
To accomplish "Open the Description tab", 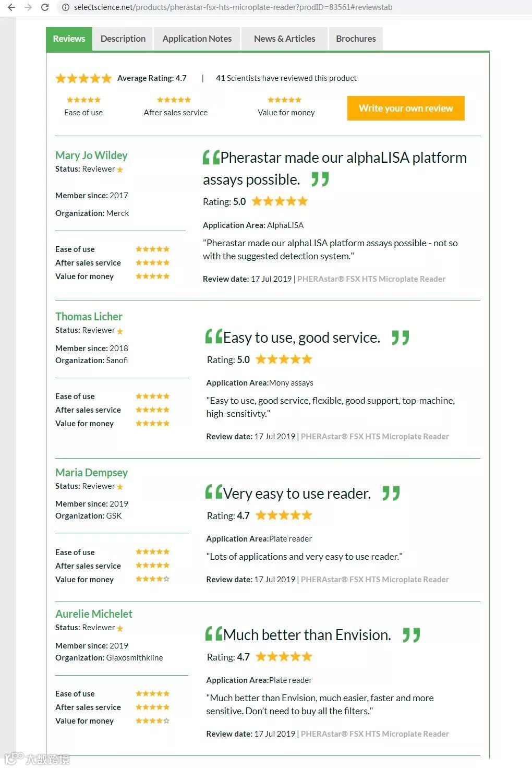I will (123, 39).
